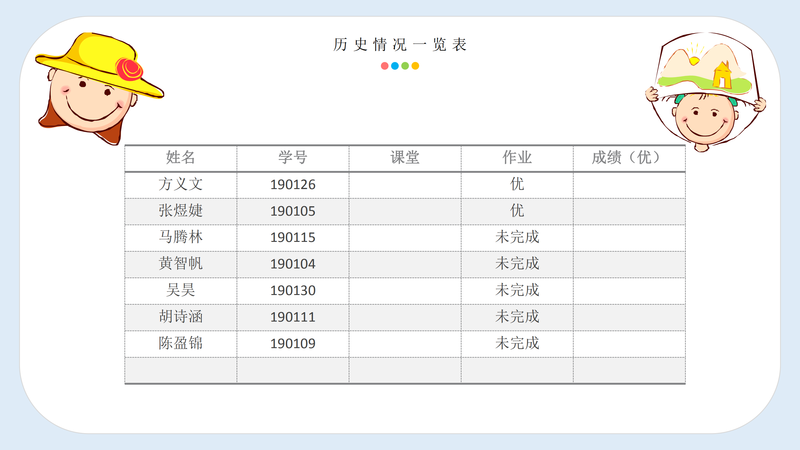800x450 pixels.
Task: Click student number 190105
Action: click(x=293, y=211)
